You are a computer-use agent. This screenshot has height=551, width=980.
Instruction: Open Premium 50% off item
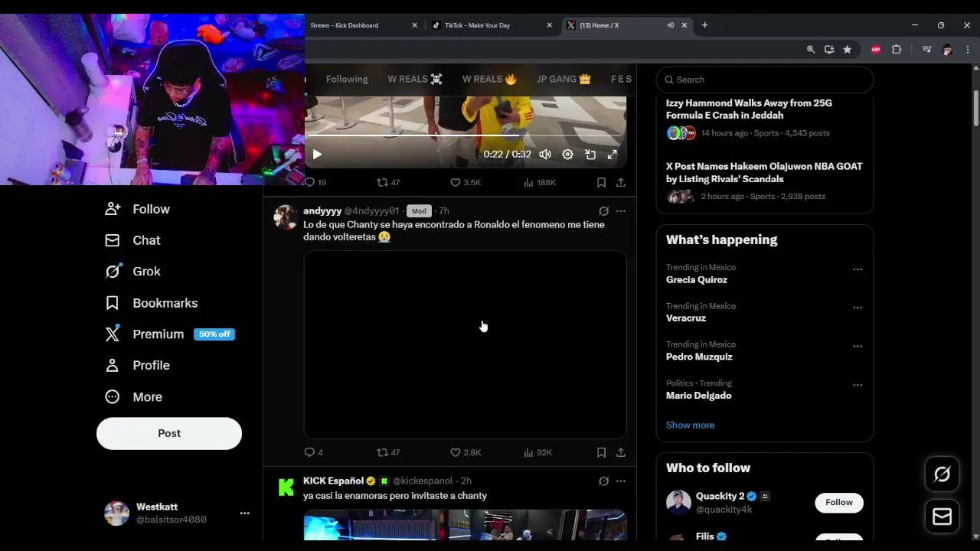[170, 334]
